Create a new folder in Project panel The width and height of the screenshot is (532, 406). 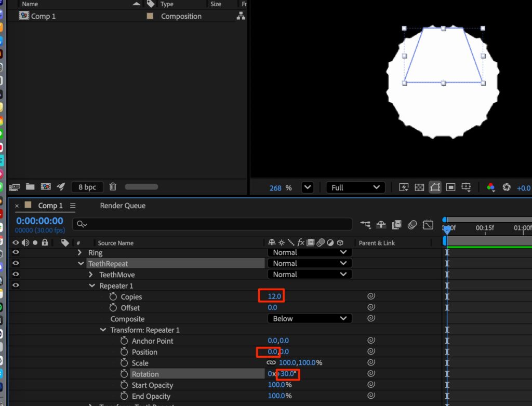tap(30, 187)
